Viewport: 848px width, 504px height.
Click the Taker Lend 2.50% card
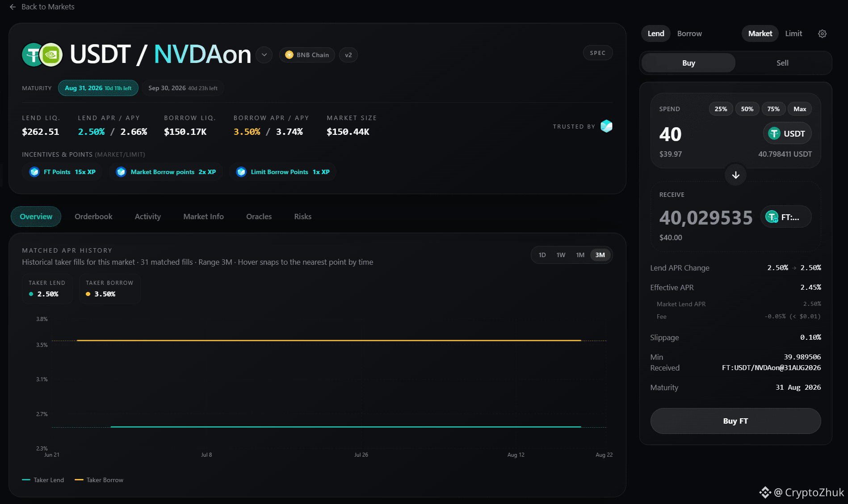pos(47,289)
